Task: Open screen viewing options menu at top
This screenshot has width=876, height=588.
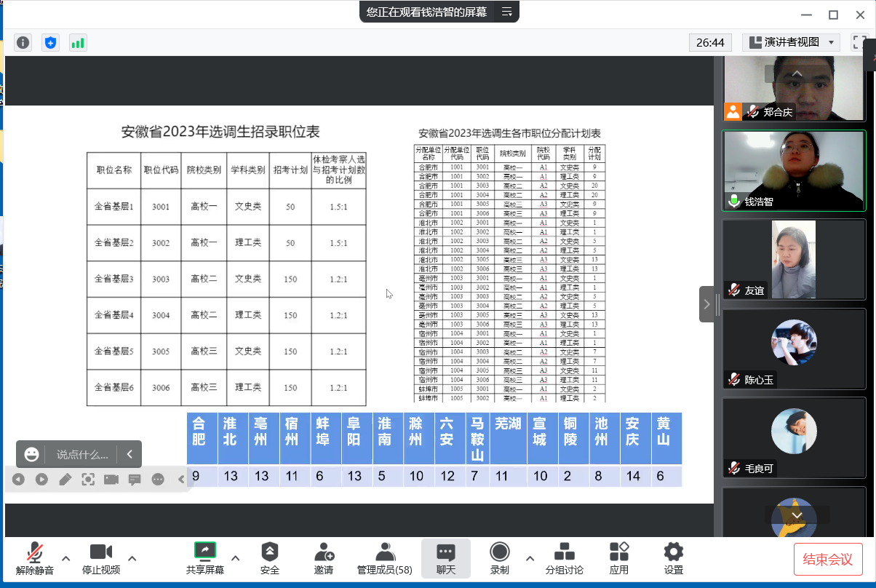Action: pyautogui.click(x=507, y=12)
